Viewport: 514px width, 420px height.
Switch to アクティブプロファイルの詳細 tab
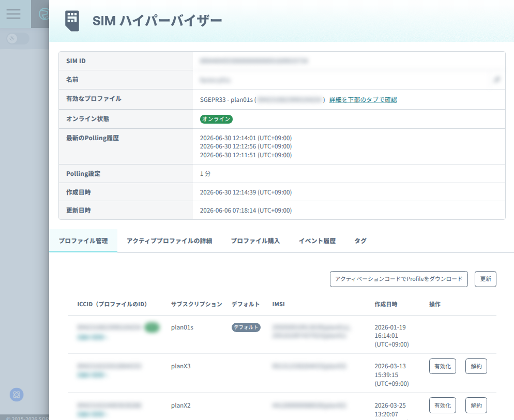[x=169, y=241]
